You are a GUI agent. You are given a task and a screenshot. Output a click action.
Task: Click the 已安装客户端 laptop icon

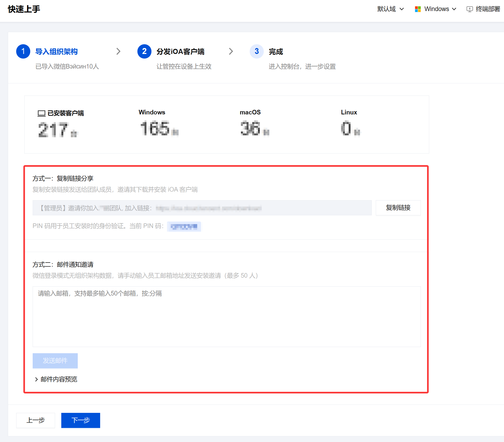41,113
